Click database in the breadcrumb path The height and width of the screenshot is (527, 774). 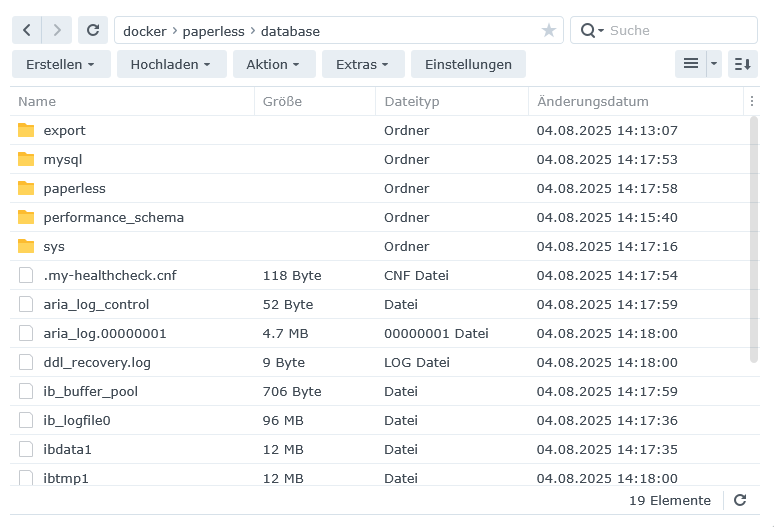tap(290, 31)
